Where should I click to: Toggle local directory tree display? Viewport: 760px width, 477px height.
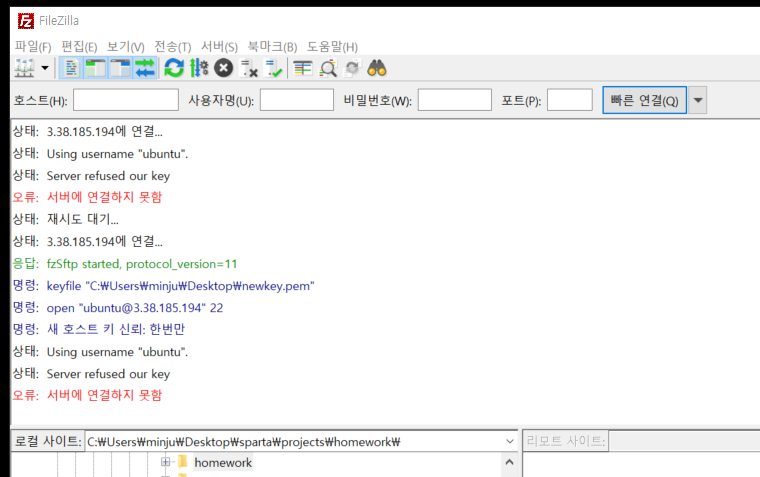click(95, 68)
